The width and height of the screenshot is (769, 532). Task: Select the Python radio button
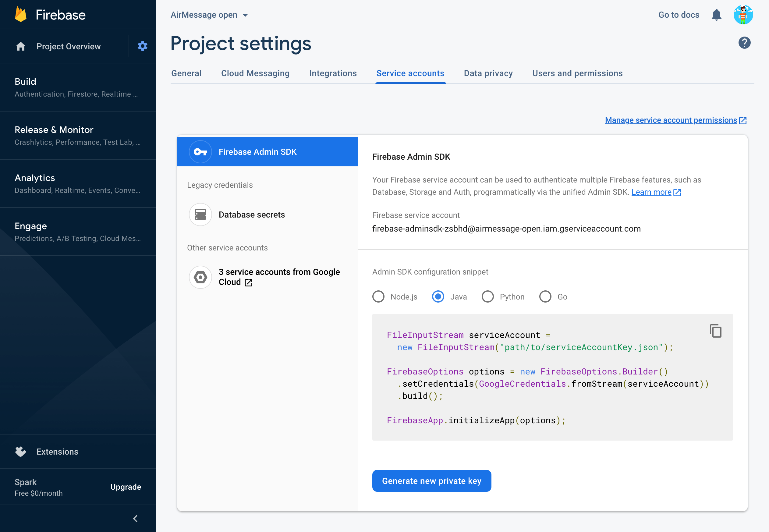pos(488,296)
